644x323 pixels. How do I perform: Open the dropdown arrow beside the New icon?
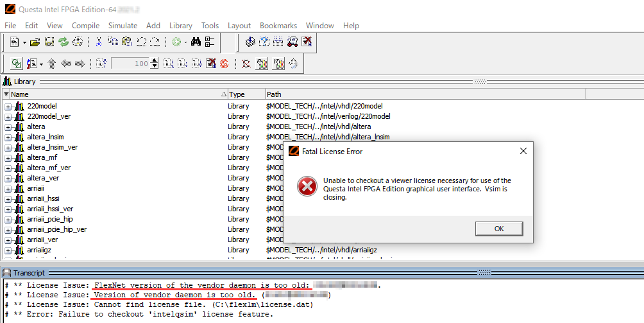tap(24, 42)
